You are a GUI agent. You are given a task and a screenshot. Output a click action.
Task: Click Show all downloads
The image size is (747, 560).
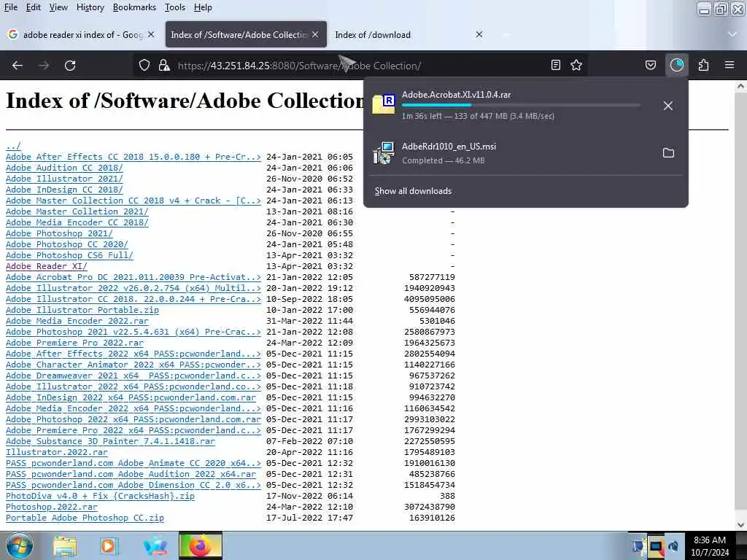[x=413, y=191]
